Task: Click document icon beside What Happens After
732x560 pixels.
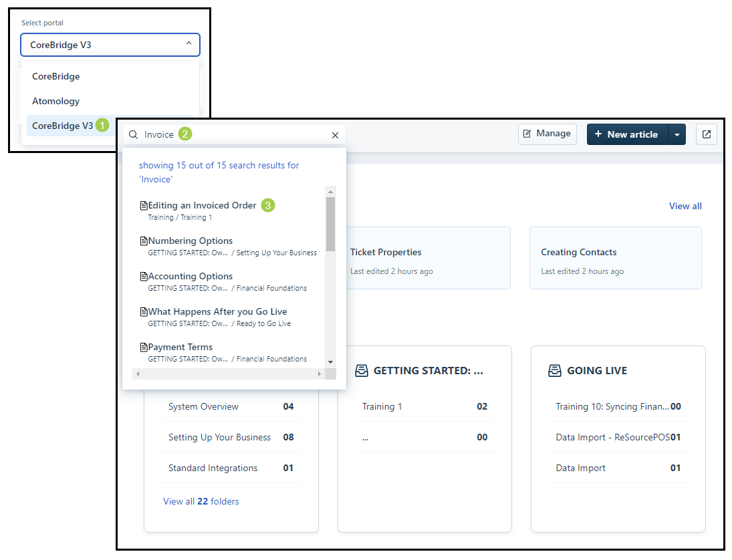Action: (x=144, y=311)
